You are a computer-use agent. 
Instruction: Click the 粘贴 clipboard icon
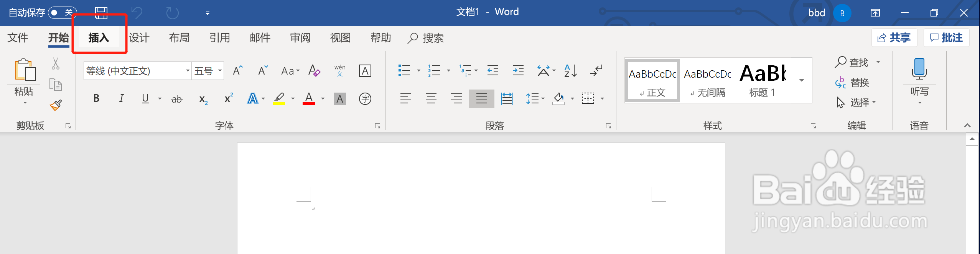25,70
